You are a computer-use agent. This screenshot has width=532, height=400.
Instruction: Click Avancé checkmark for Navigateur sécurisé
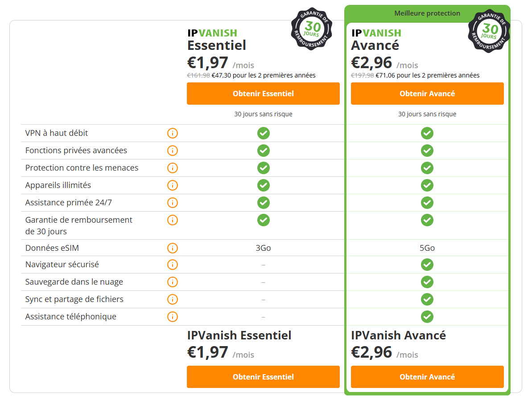pyautogui.click(x=427, y=265)
